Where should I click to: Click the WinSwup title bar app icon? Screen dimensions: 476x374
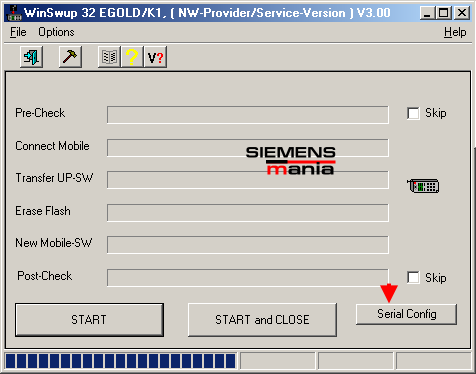coord(14,13)
